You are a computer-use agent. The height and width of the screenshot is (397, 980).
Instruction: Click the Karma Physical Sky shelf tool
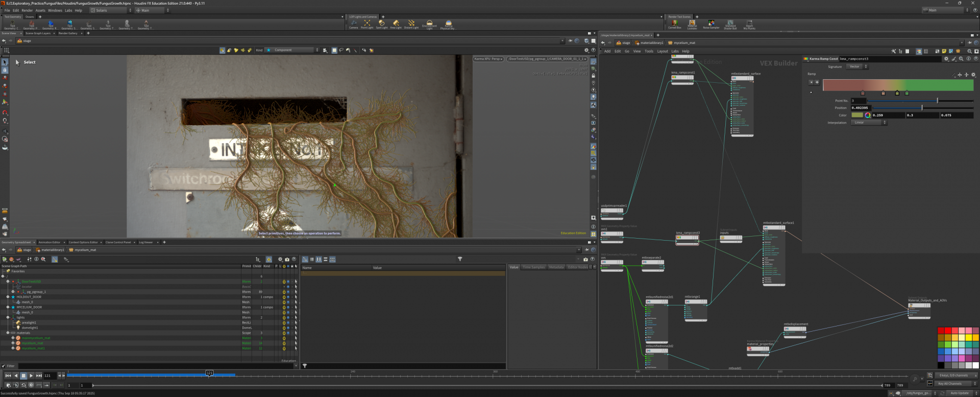coord(448,24)
